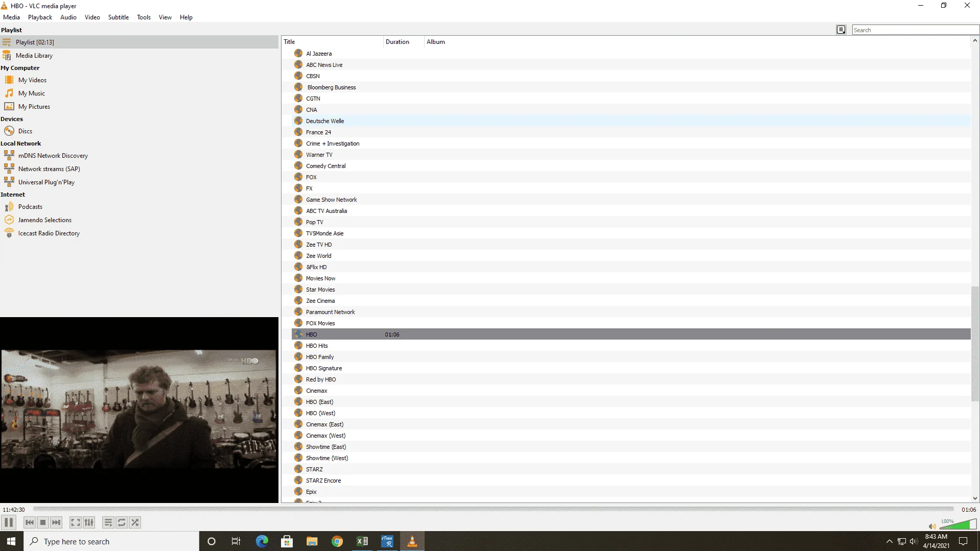Open the Audio menu
This screenshot has width=980, height=551.
[68, 17]
